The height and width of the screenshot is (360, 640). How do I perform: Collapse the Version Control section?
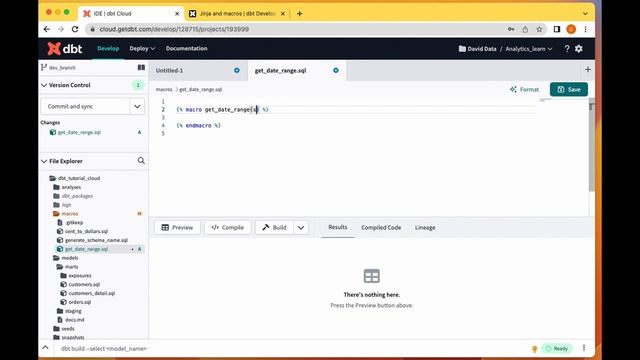44,85
